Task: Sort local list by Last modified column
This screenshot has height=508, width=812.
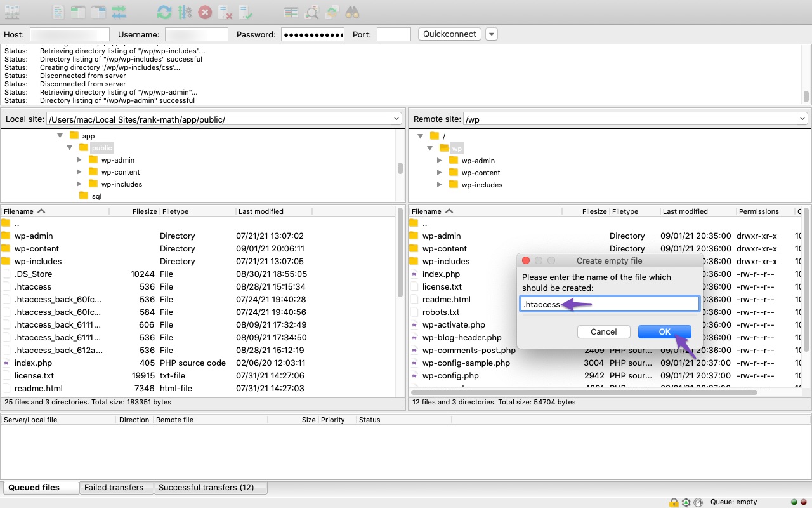Action: point(274,211)
